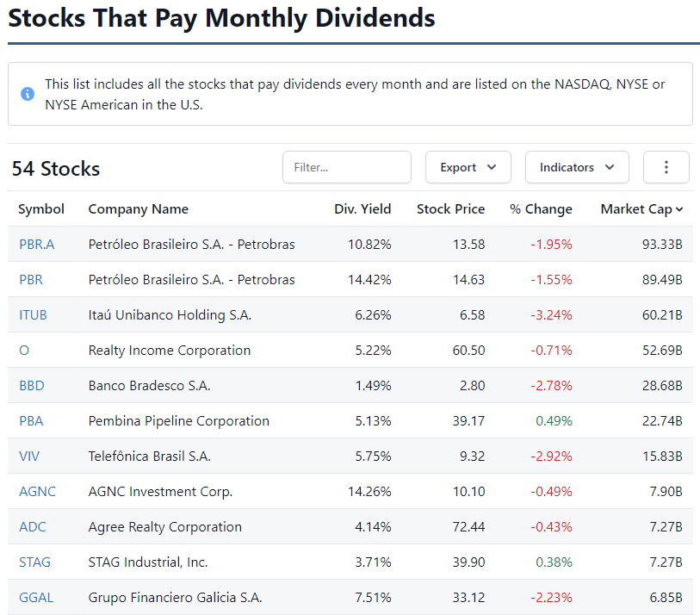Open the GGAL ticker link
Viewport: 700px width, 615px height.
(x=36, y=598)
